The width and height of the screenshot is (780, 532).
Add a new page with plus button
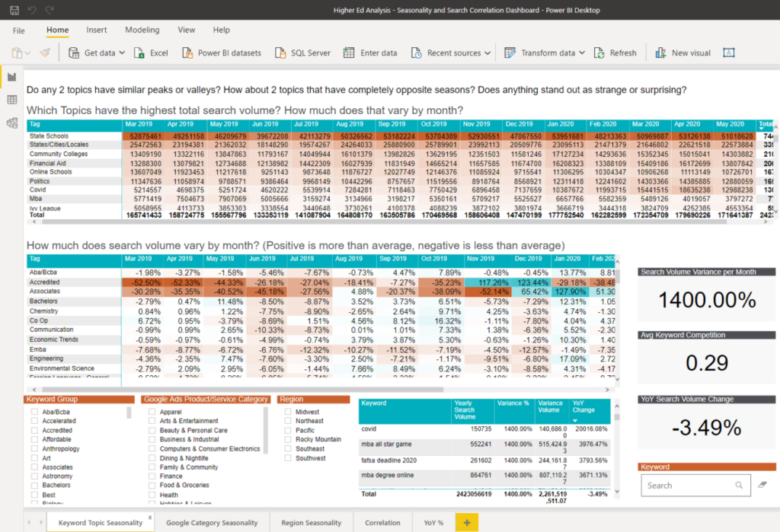tap(466, 523)
